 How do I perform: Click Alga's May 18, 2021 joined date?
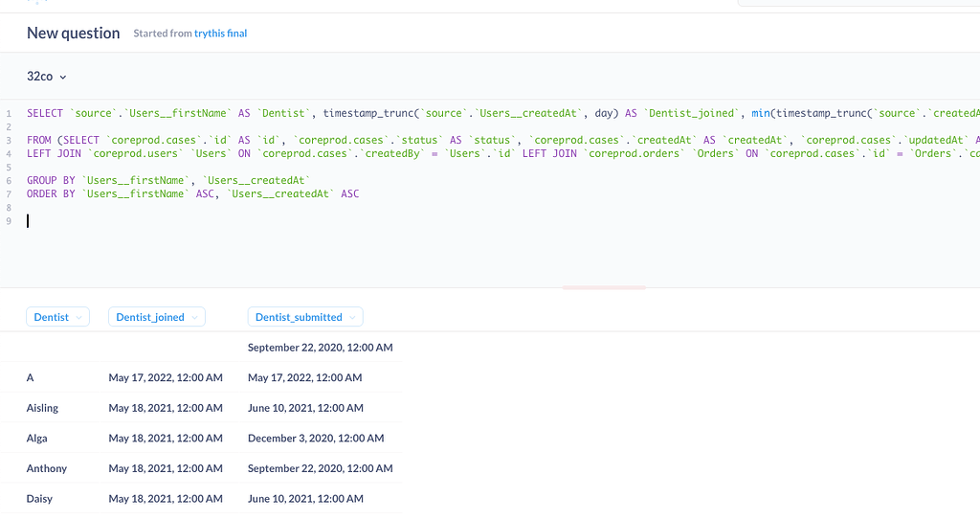(166, 438)
